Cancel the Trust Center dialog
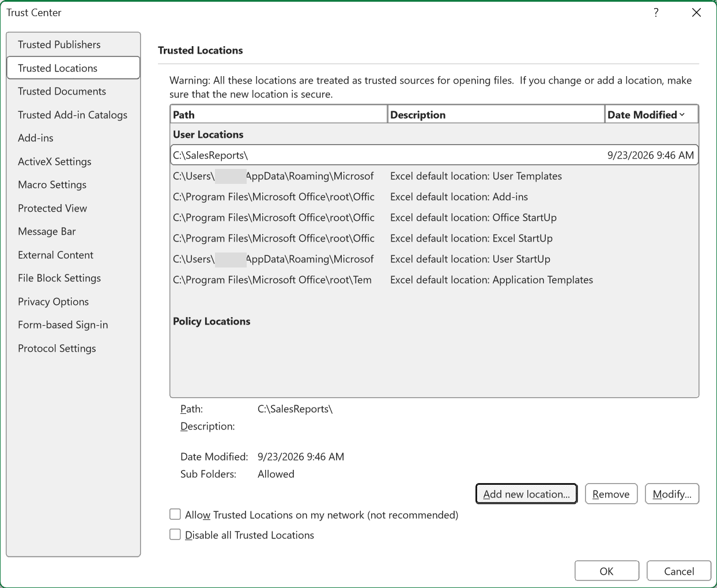717x588 pixels. 679,571
